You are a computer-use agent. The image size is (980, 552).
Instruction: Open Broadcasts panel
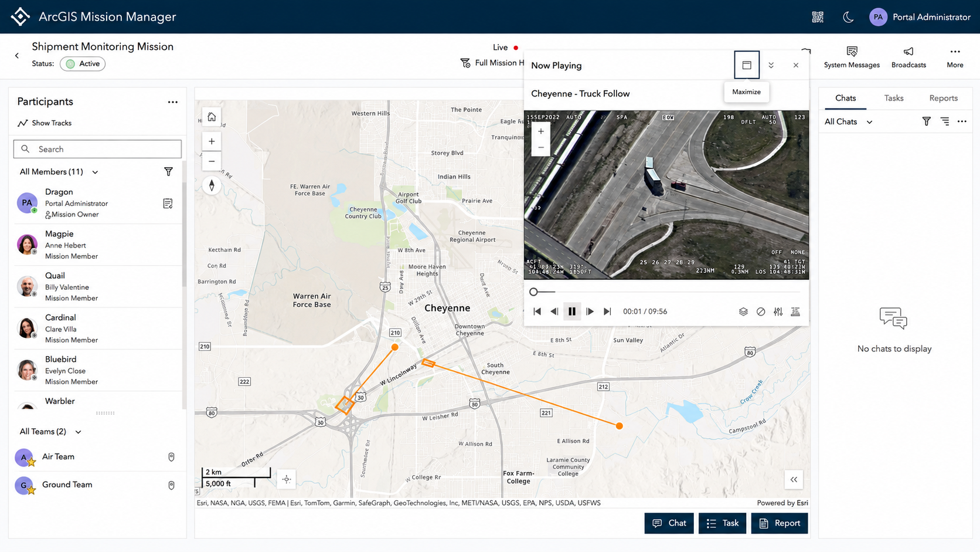(908, 57)
